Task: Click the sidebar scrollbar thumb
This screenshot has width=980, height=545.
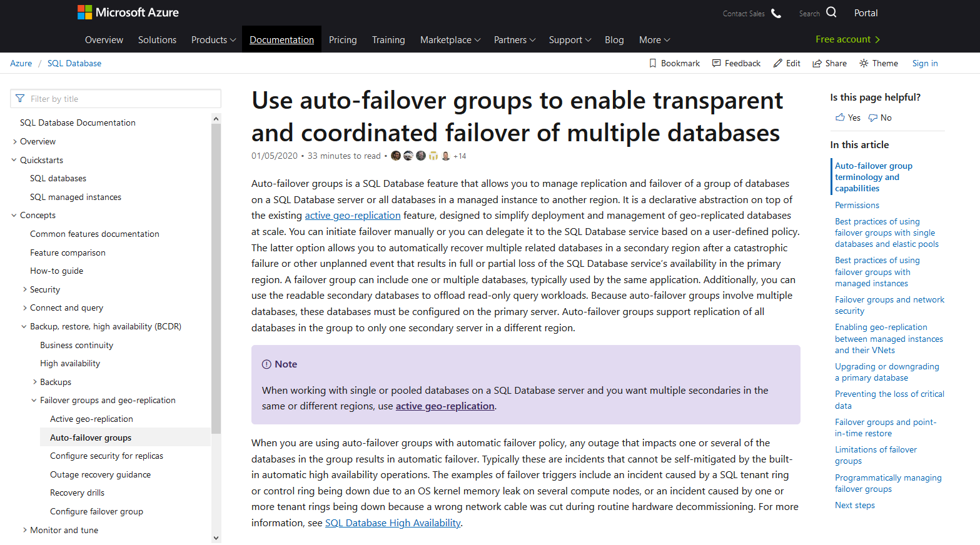Action: 216,278
